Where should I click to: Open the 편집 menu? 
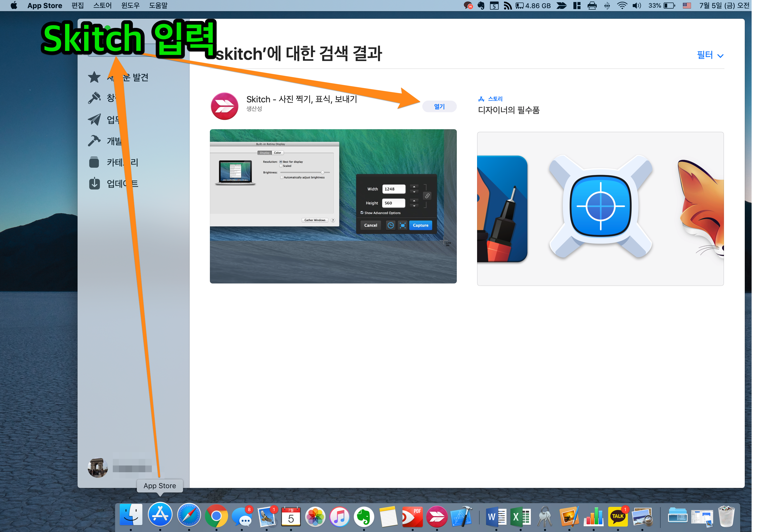click(77, 6)
